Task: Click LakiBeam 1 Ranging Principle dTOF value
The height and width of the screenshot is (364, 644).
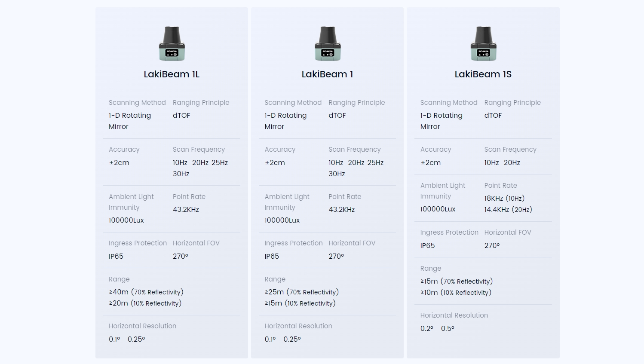Action: (337, 115)
